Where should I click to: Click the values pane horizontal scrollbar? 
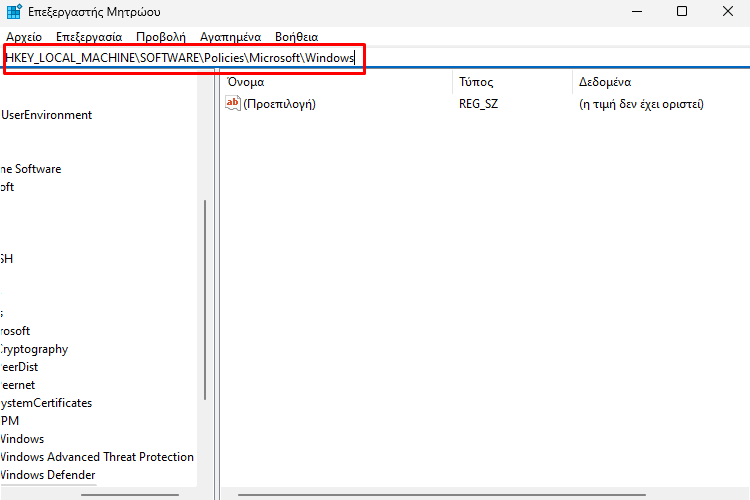coord(441,495)
